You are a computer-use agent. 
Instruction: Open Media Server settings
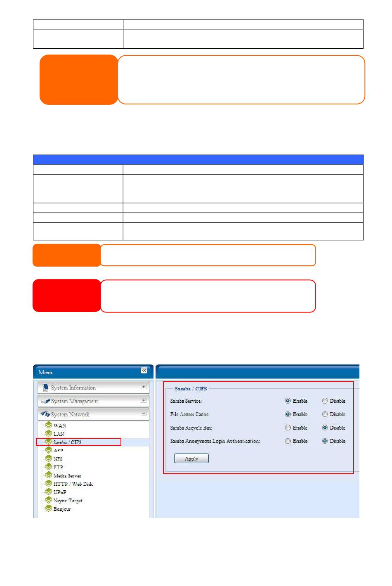click(x=67, y=475)
